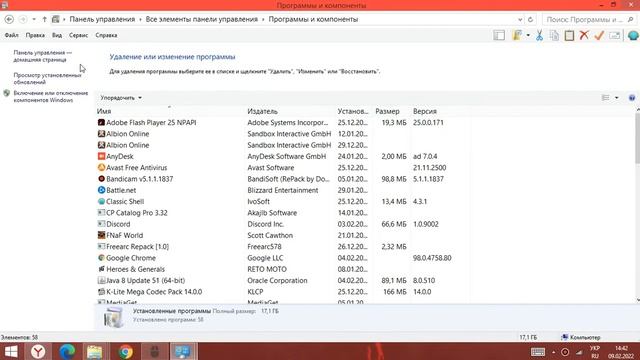Screen dimensions: 640x360
Task: Open the touch keyboard tray icon
Action: point(538,352)
